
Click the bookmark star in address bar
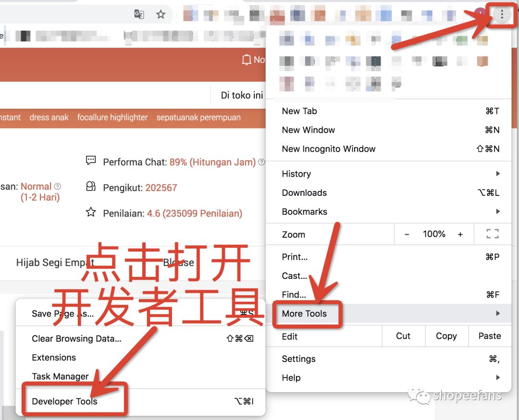coord(161,14)
